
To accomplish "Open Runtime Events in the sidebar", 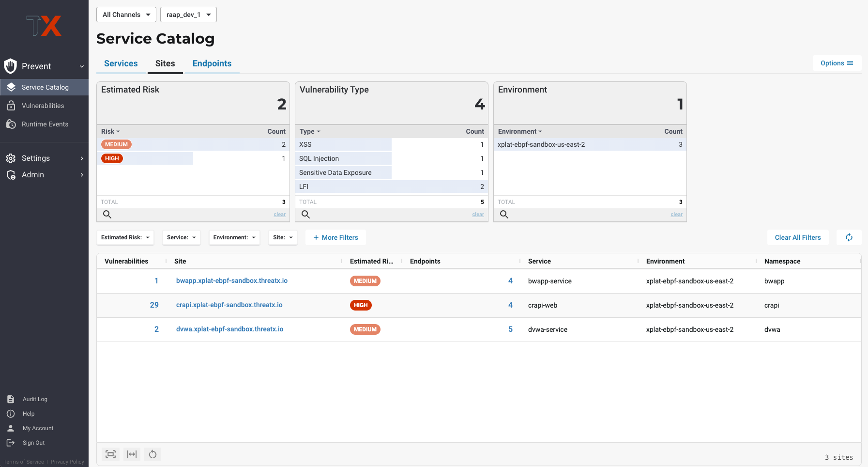I will coord(44,124).
